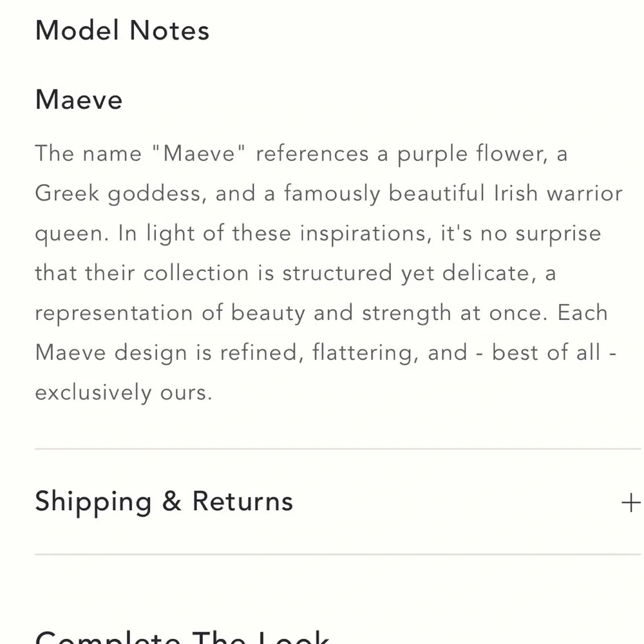This screenshot has height=644, width=644.
Task: Click the words "exclusively ours."
Action: [124, 393]
